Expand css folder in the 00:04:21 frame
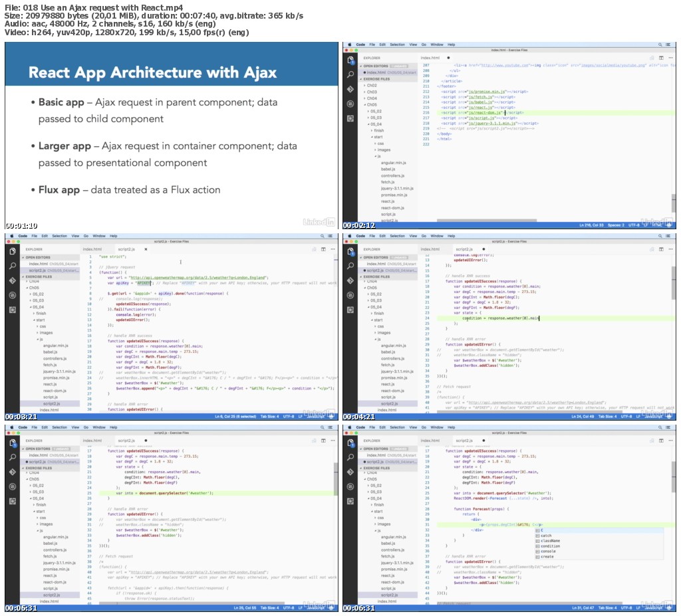681x616 pixels. coord(379,326)
